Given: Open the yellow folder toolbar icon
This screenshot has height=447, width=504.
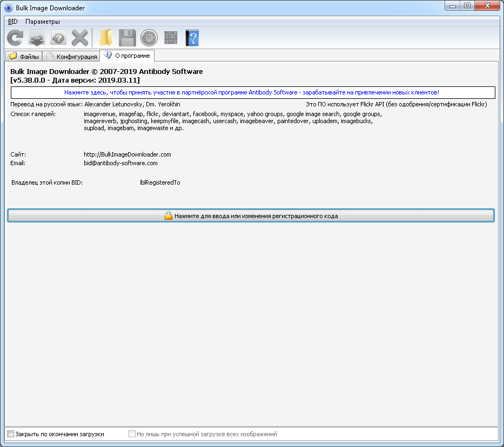Looking at the screenshot, I should click(x=106, y=38).
